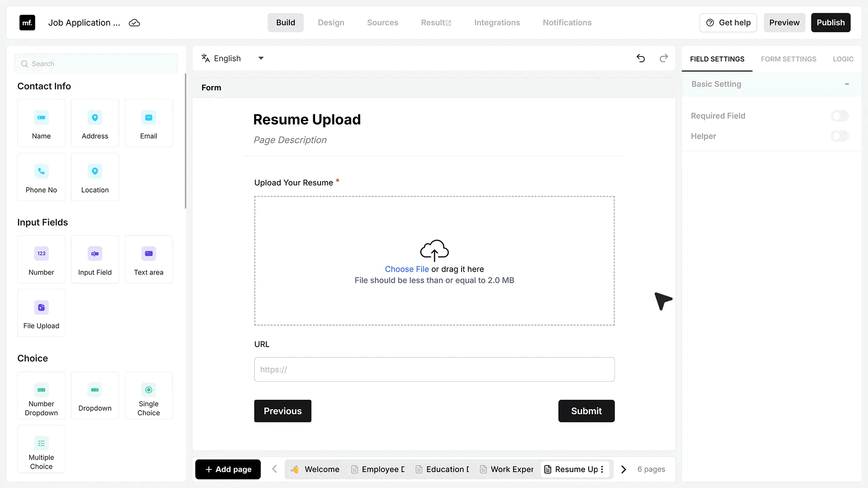The image size is (868, 488).
Task: Open the Employee D page tab
Action: [x=378, y=469]
